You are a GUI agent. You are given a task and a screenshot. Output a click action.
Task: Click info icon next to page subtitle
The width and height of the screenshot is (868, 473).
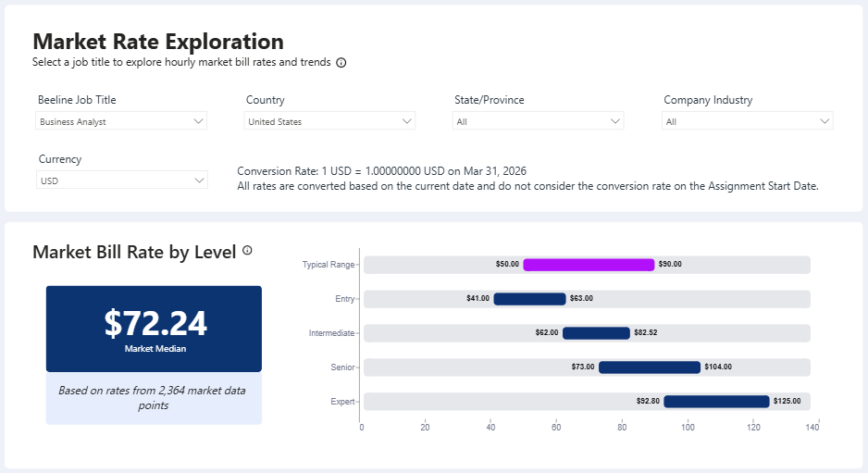tap(341, 63)
